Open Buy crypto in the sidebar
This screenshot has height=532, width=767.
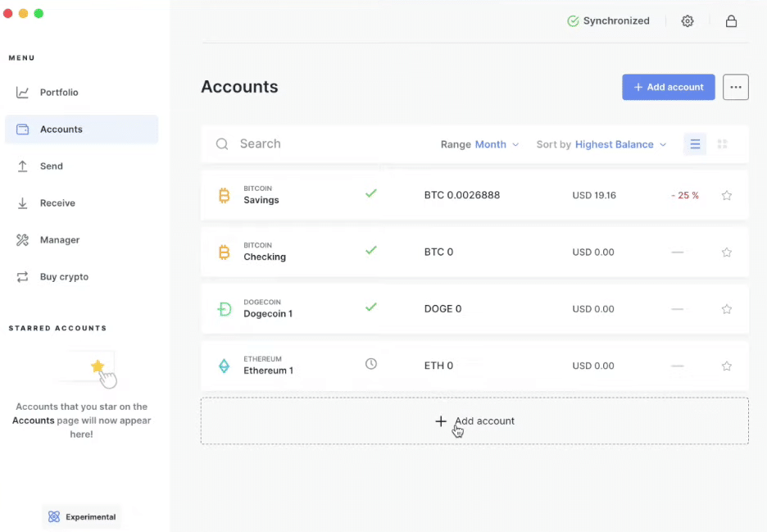pos(64,277)
